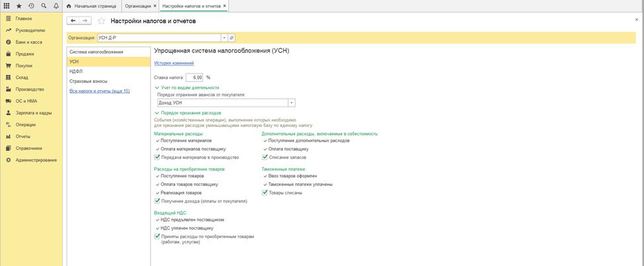Uncheck the Списание запасов checkbox
644x266 pixels.
click(x=265, y=157)
